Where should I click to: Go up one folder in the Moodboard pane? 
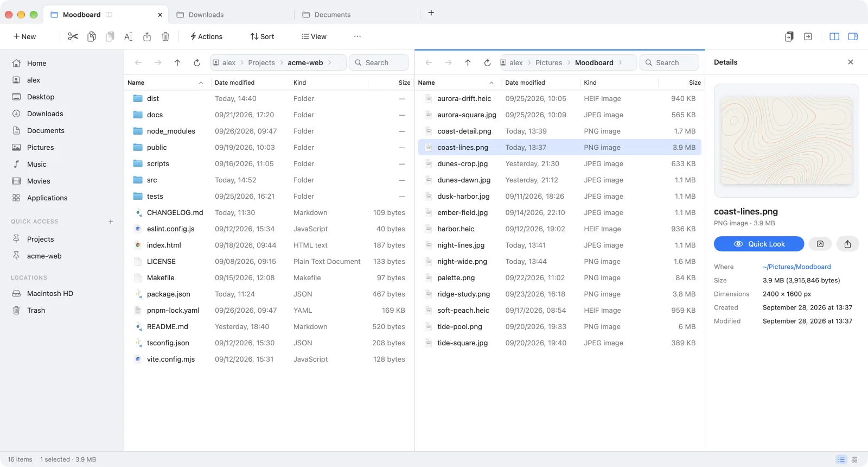click(x=468, y=62)
